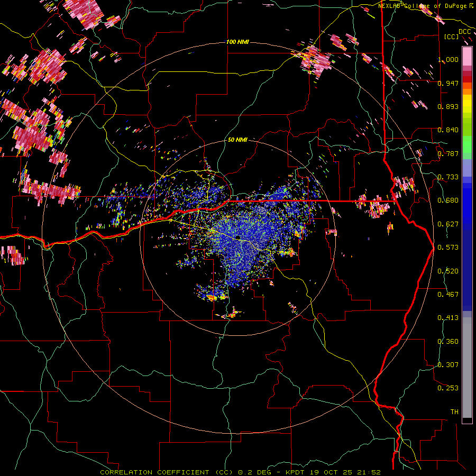Image resolution: width=476 pixels, height=476 pixels.
Task: Click the 0.573 legend value
Action: pos(448,248)
